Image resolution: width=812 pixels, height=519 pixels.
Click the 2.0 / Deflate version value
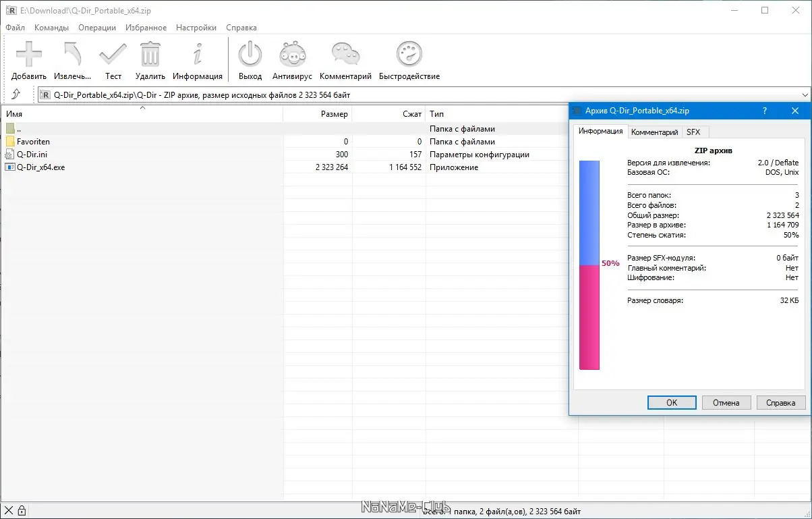(x=778, y=163)
